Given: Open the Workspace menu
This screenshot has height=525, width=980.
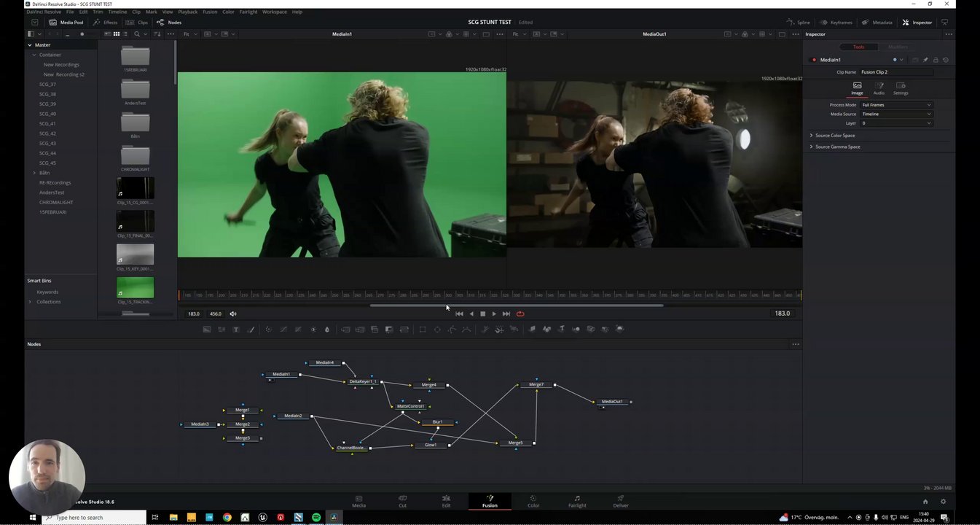Looking at the screenshot, I should [275, 12].
